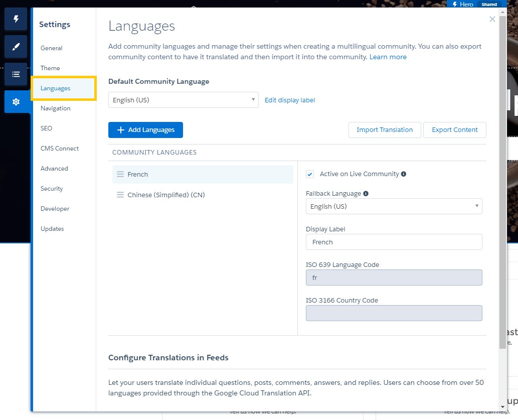This screenshot has width=518, height=420.
Task: Uncheck Active on Live Community checkbox
Action: point(310,174)
